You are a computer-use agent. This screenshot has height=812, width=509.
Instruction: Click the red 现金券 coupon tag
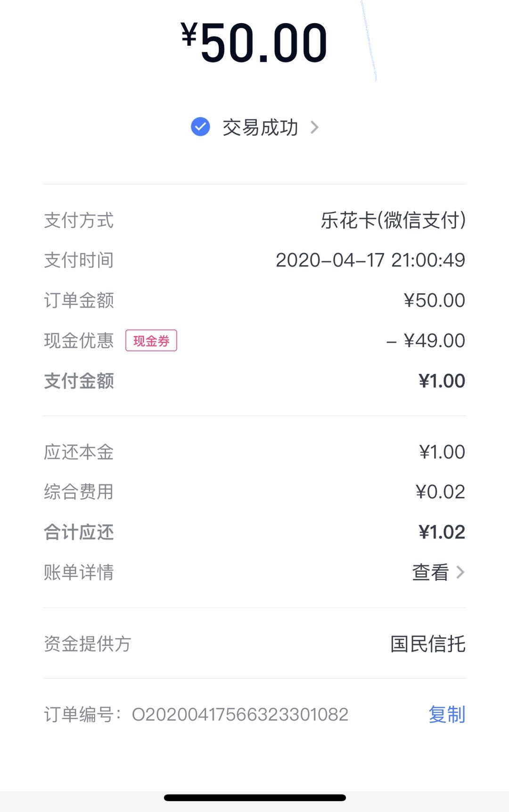click(x=151, y=340)
